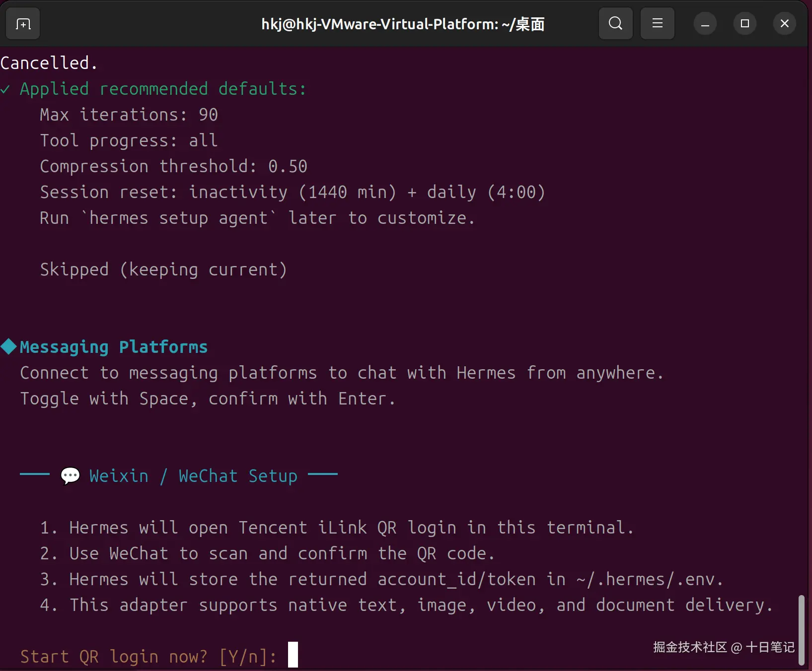Click step 1 about Tencent iLink QR login
The image size is (812, 671).
pos(337,528)
